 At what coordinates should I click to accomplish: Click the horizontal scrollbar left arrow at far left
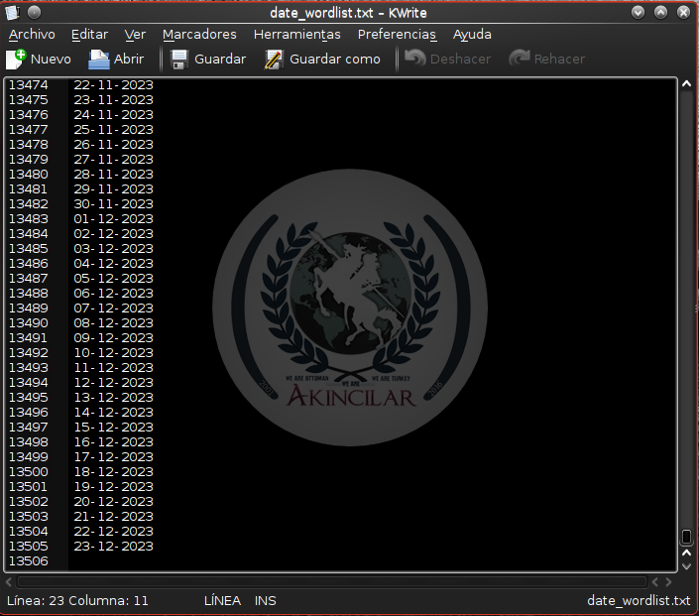[x=9, y=581]
